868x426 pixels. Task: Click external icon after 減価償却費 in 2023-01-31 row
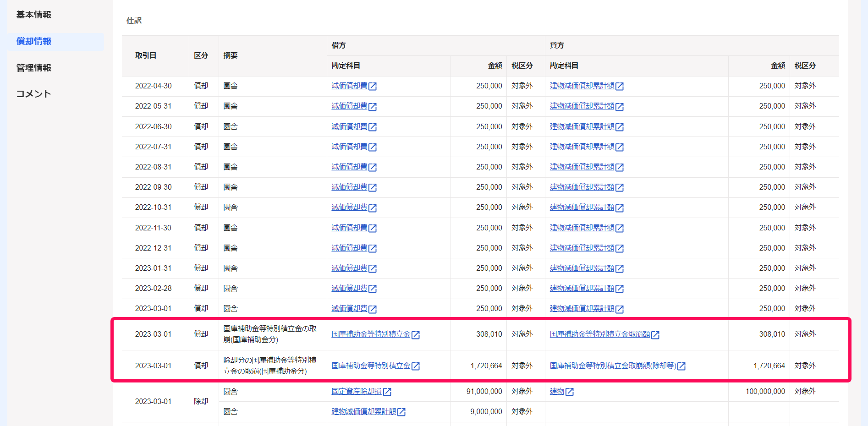pos(373,268)
